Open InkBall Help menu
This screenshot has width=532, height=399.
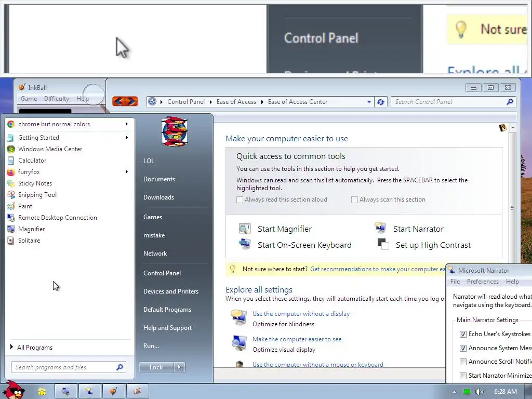(83, 99)
